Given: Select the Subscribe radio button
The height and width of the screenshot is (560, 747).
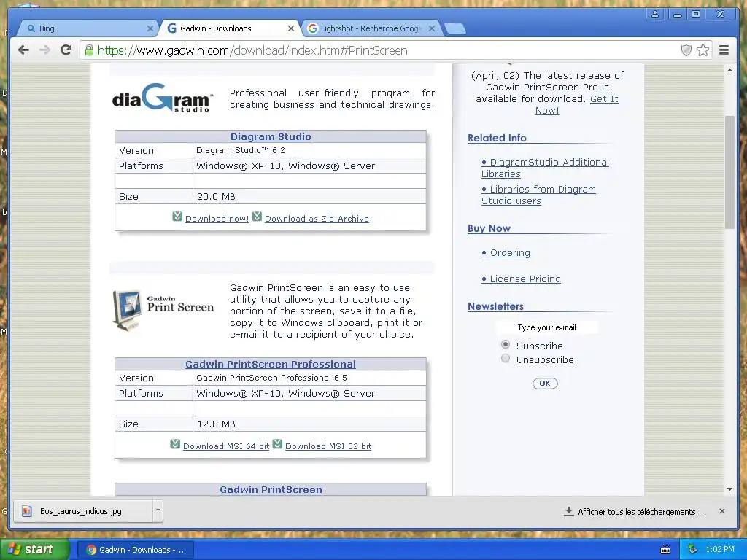Looking at the screenshot, I should [x=506, y=344].
